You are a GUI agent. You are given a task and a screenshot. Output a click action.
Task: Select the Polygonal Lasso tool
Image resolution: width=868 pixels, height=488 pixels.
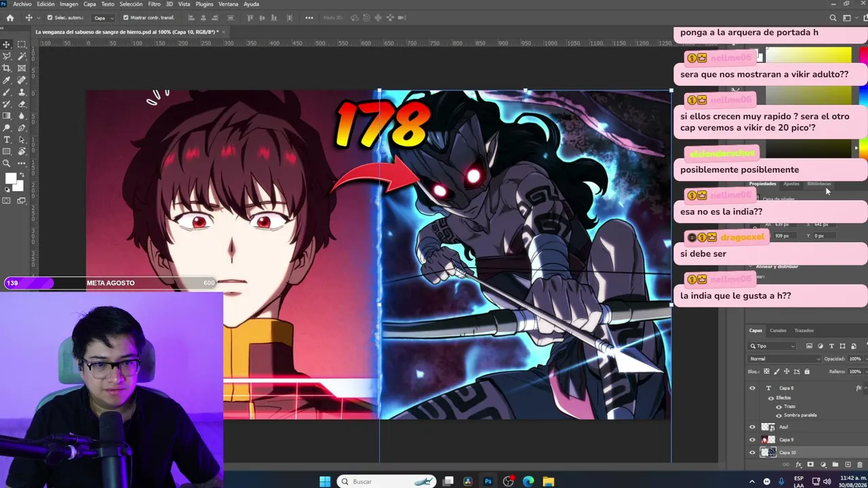7,56
